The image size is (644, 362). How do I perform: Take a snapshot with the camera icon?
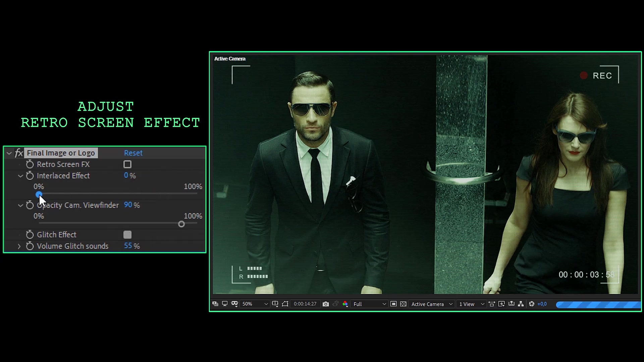pos(326,304)
